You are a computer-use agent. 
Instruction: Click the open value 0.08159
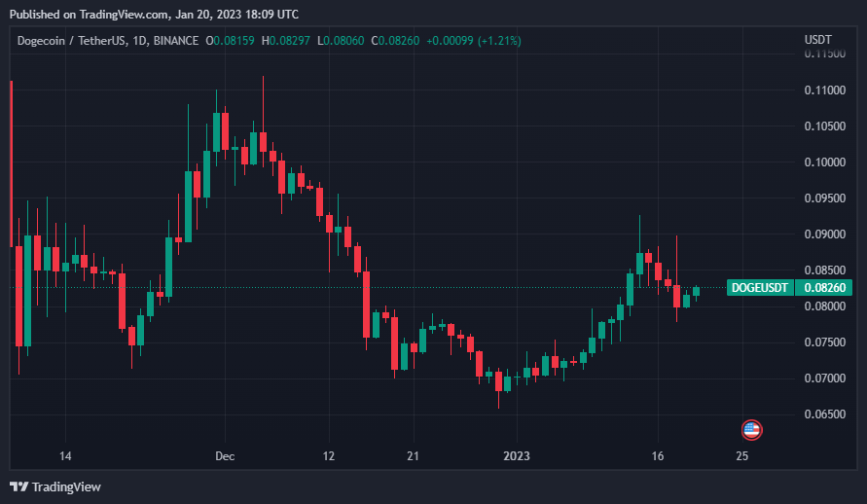tap(234, 40)
